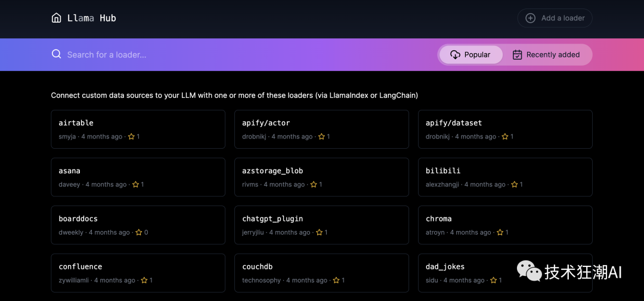Open the Llama Hub title link

click(91, 18)
